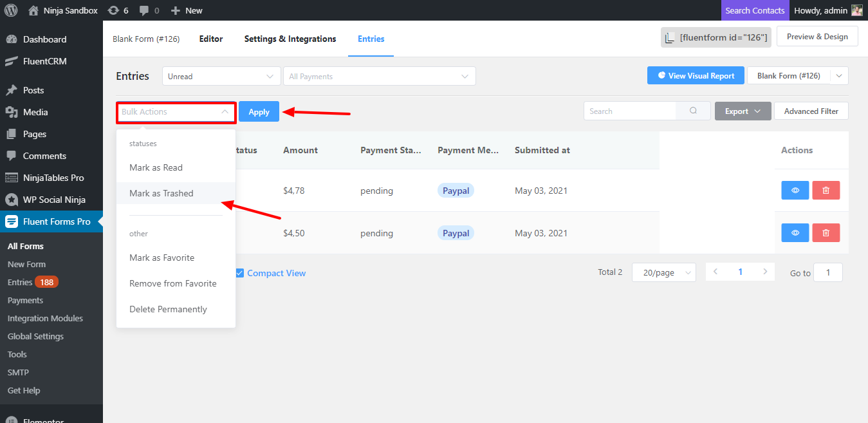Select Mark as Read option
Viewport: 868px width, 423px height.
pos(176,167)
